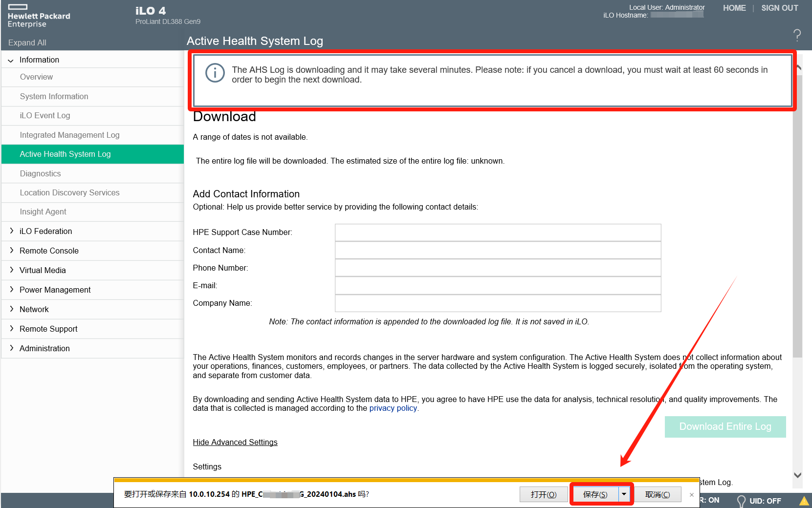Click the yellow warning triangle status icon
Screen dimensions: 812x508
coord(804,501)
